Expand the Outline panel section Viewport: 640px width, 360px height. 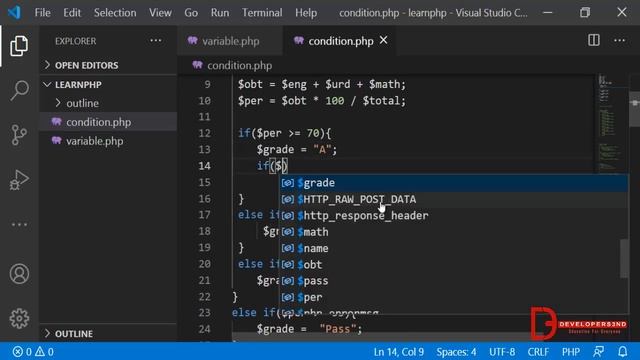(73, 333)
